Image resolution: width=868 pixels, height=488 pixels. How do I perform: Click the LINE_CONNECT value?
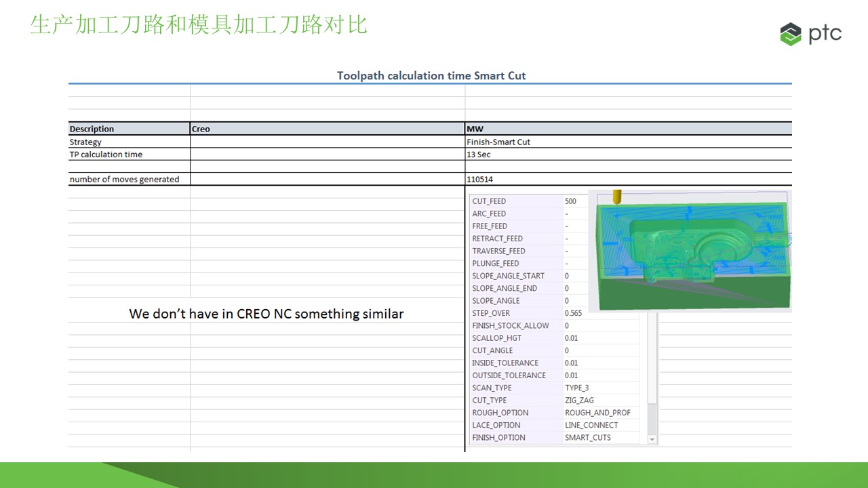591,425
